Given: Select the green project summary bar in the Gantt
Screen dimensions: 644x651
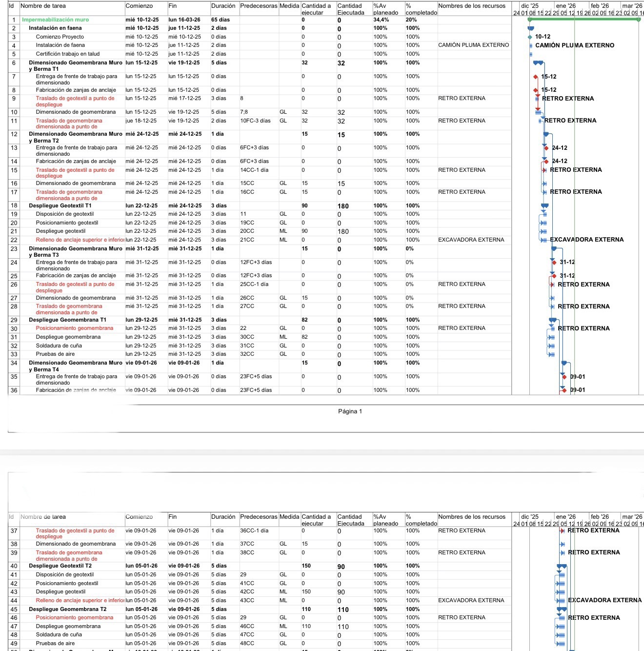Looking at the screenshot, I should [x=584, y=20].
